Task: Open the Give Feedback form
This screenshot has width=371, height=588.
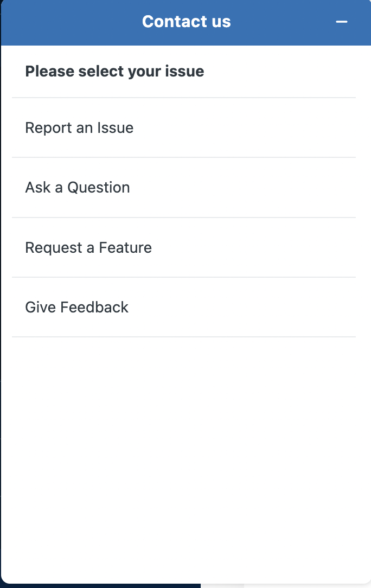Action: [x=184, y=307]
